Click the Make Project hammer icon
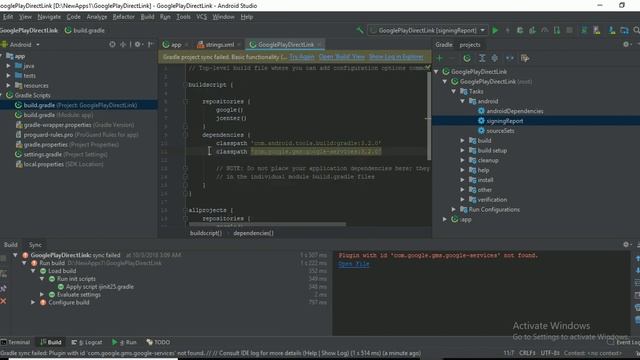The width and height of the screenshot is (640, 360). pos(360,30)
